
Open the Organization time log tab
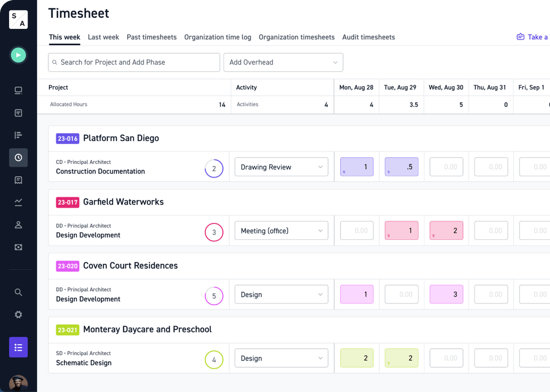tap(217, 37)
